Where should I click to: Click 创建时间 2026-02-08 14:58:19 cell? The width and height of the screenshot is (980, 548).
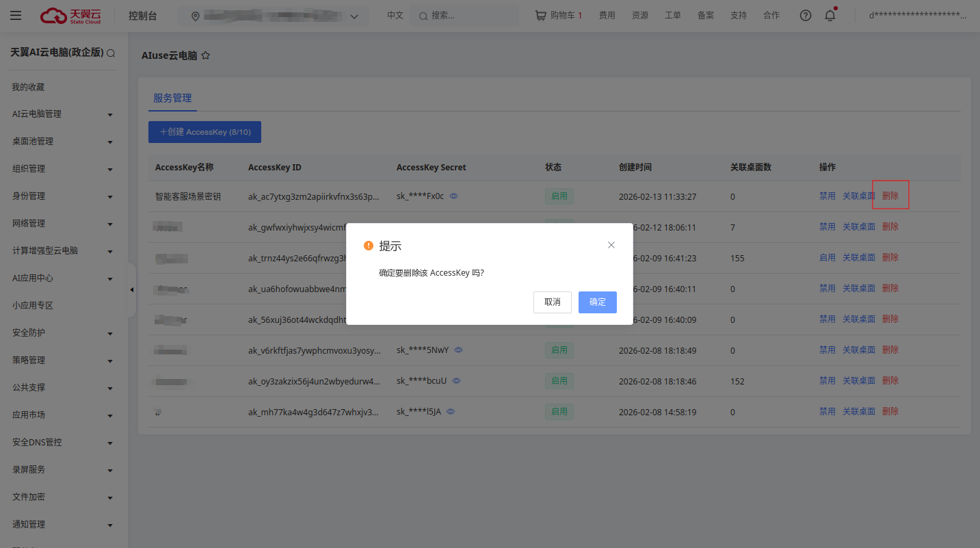[657, 412]
